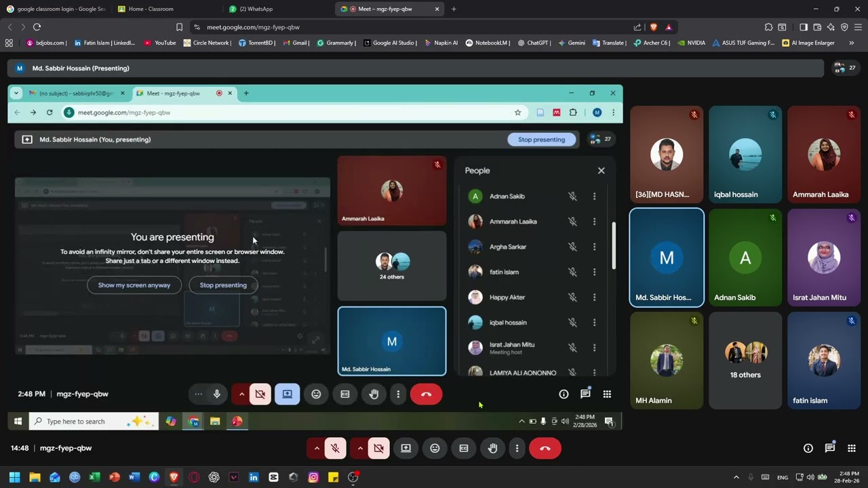Open more actions for fatin islam in People list
Viewport: 868px width, 488px height.
[x=594, y=272]
